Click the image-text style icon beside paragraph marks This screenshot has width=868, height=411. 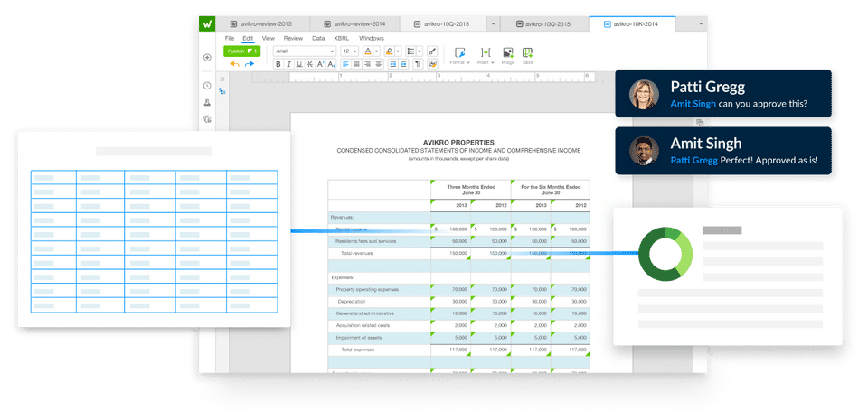(x=432, y=64)
